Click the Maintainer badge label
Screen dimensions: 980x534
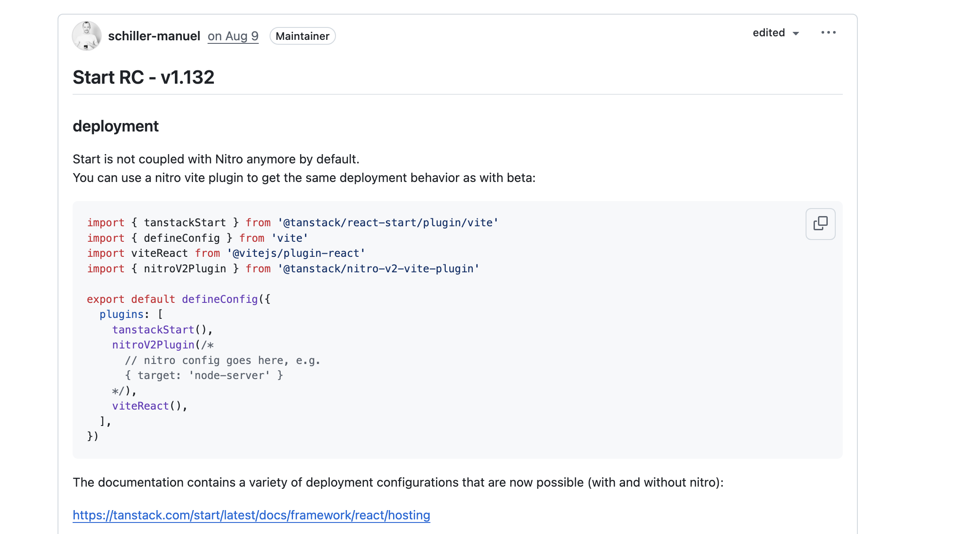click(x=302, y=36)
